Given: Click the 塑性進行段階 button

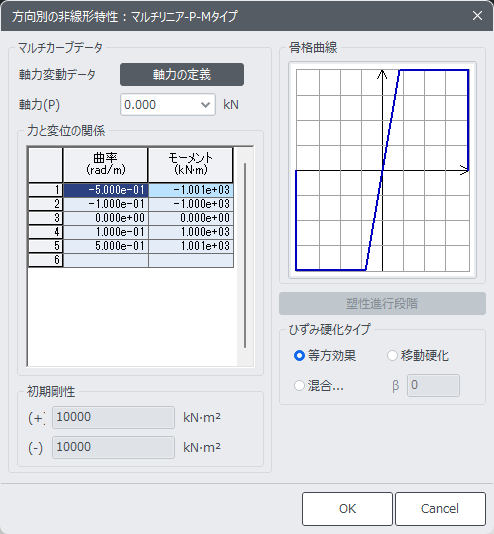Looking at the screenshot, I should click(x=382, y=303).
